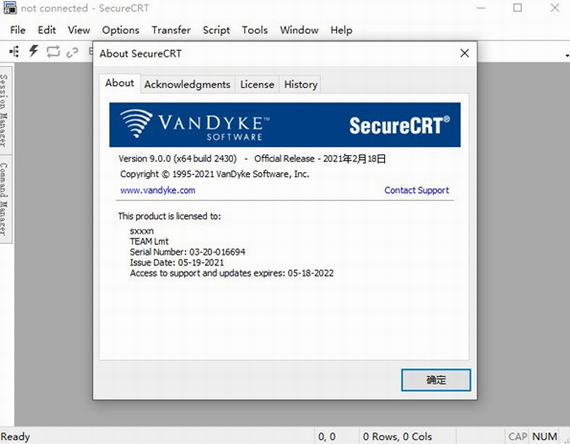Viewport: 570px width, 444px height.
Task: Open the Options menu
Action: [x=121, y=30]
